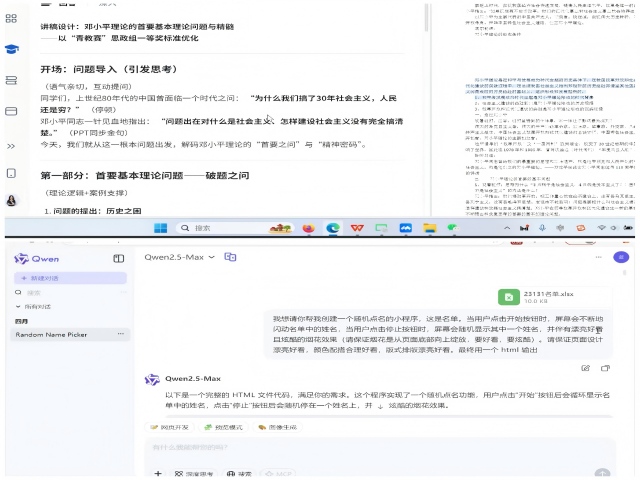Open options menu for Random Name Picker

tap(121, 334)
